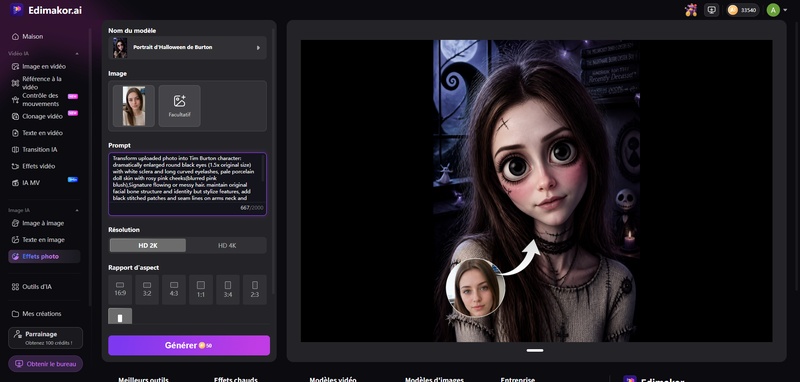Open the Clonage vidéo icon

[15, 116]
